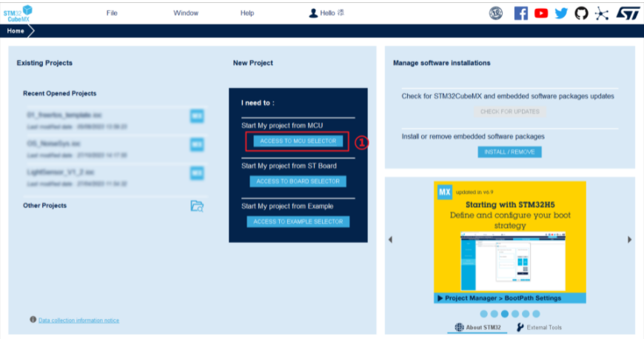Click MX icon of freertos_template project
644x339 pixels.
click(197, 116)
